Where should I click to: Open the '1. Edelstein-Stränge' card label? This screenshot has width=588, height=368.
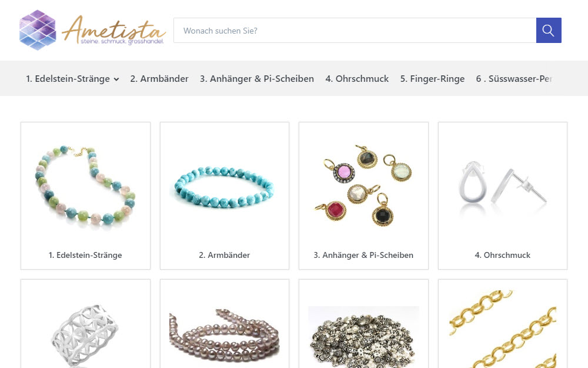85,255
